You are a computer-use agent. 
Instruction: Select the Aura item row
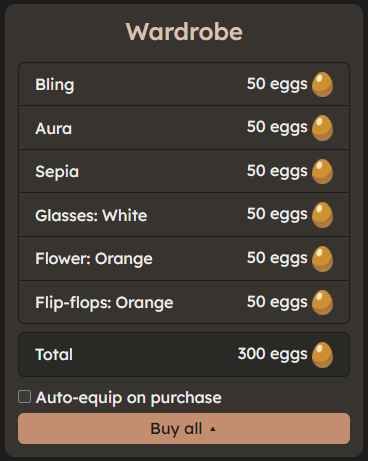184,128
